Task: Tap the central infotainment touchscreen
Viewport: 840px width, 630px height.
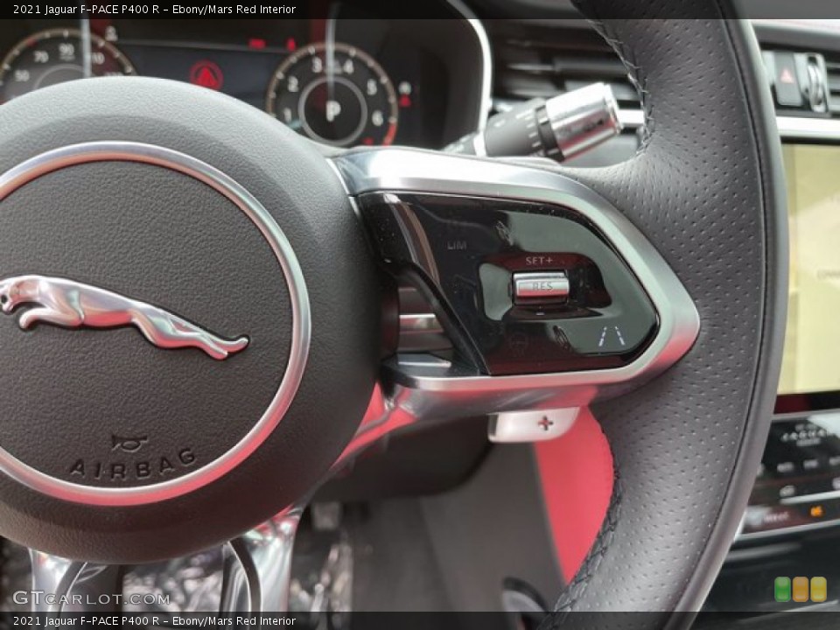Action: 808,269
